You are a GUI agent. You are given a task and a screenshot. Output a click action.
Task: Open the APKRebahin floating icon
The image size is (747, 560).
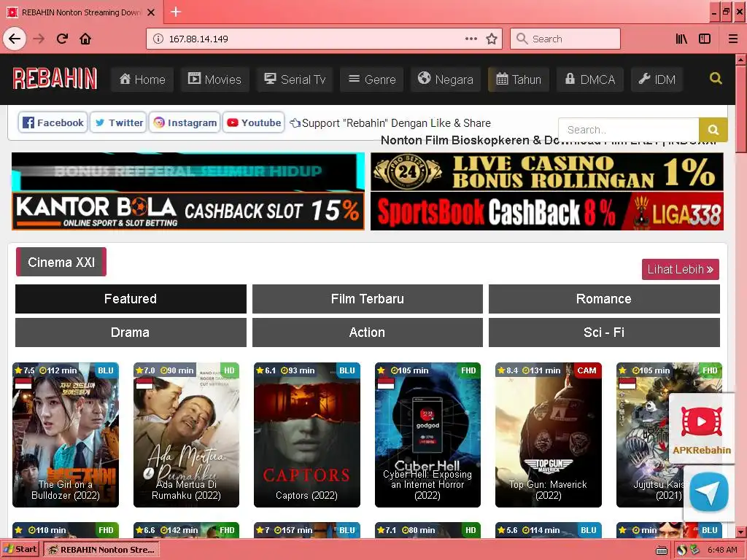701,428
